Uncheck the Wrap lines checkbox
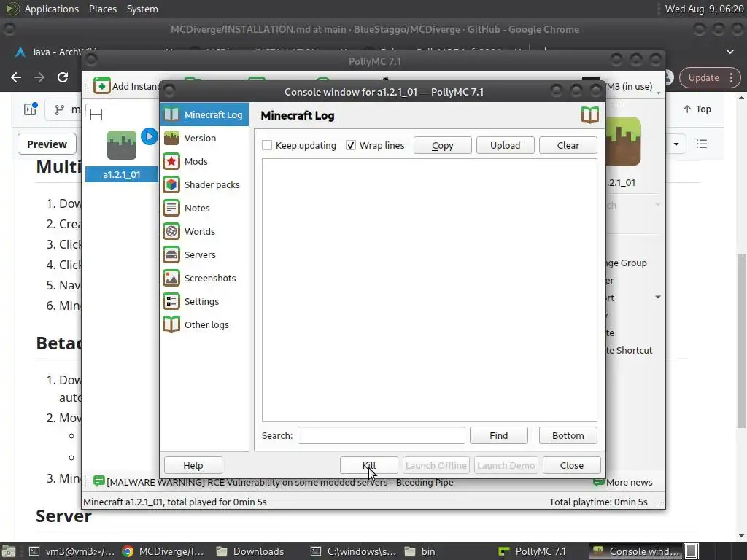The image size is (747, 560). 351,145
